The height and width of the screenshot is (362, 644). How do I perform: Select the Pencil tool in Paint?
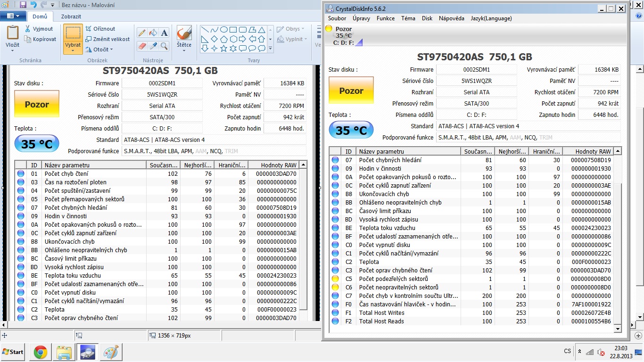(x=142, y=33)
